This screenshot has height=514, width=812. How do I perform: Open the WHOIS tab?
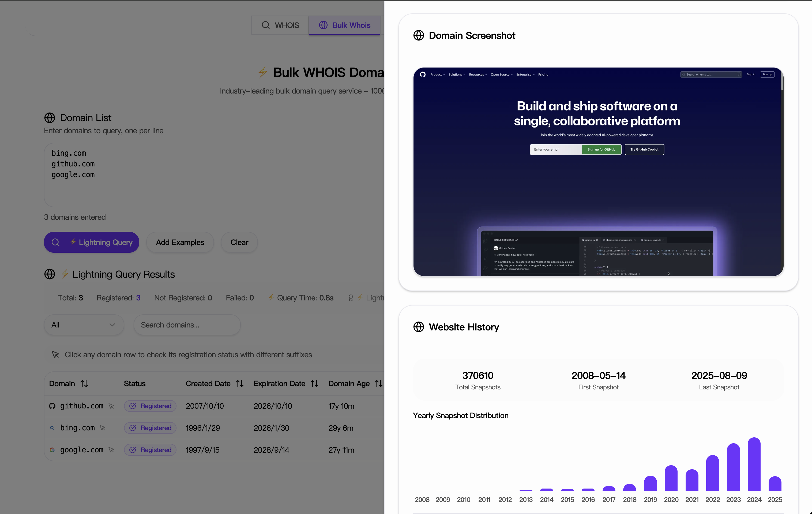[280, 25]
